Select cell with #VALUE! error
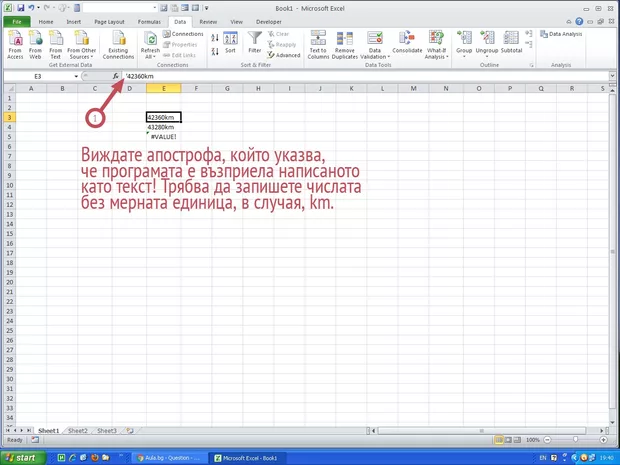The height and width of the screenshot is (465, 620). (164, 137)
